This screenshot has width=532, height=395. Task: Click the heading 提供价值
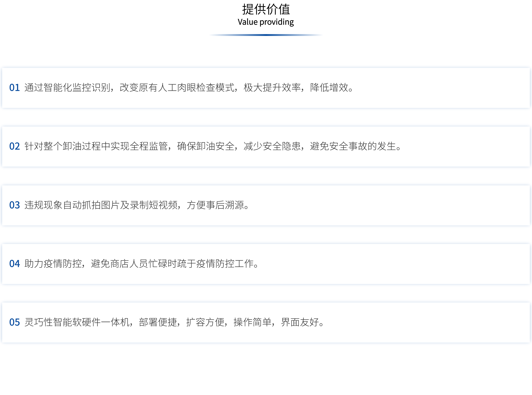[x=266, y=10]
